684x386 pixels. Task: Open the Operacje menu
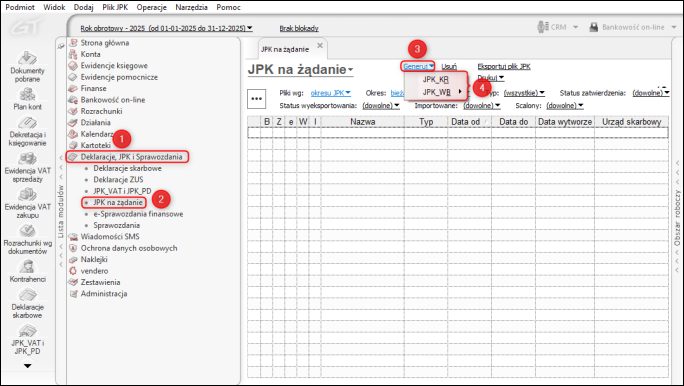pos(151,7)
